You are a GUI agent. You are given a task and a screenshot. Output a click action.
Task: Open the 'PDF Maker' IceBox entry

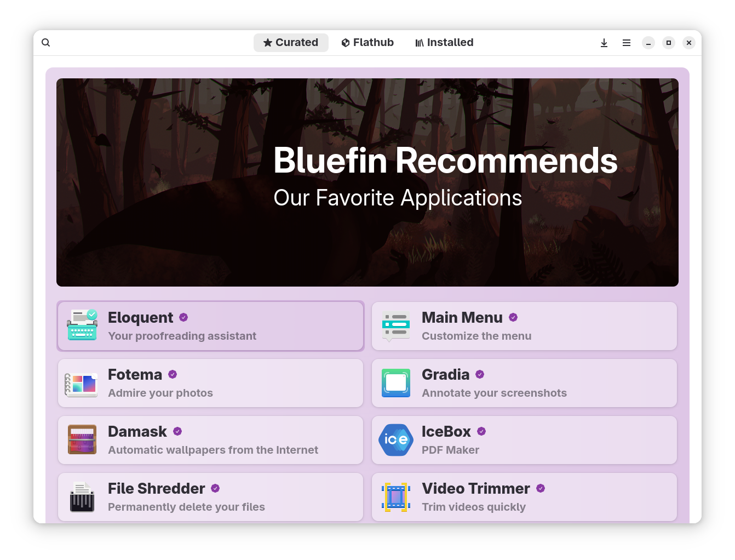[450, 450]
